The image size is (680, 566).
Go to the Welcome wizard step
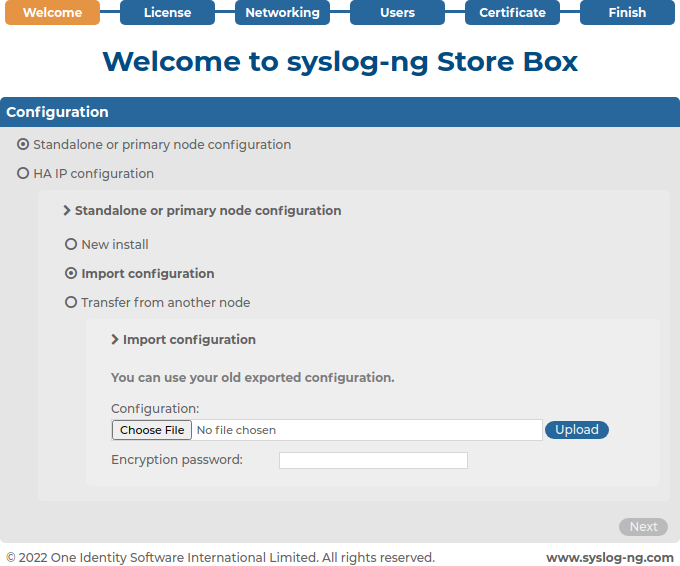tap(52, 13)
